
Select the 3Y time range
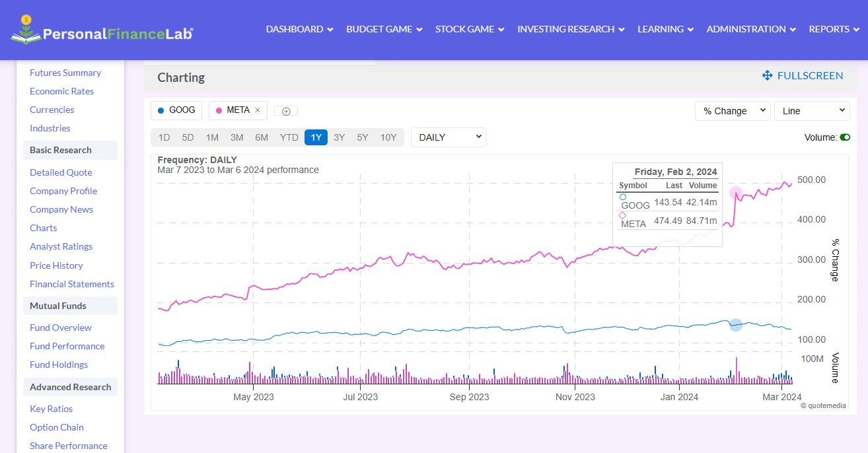tap(339, 137)
